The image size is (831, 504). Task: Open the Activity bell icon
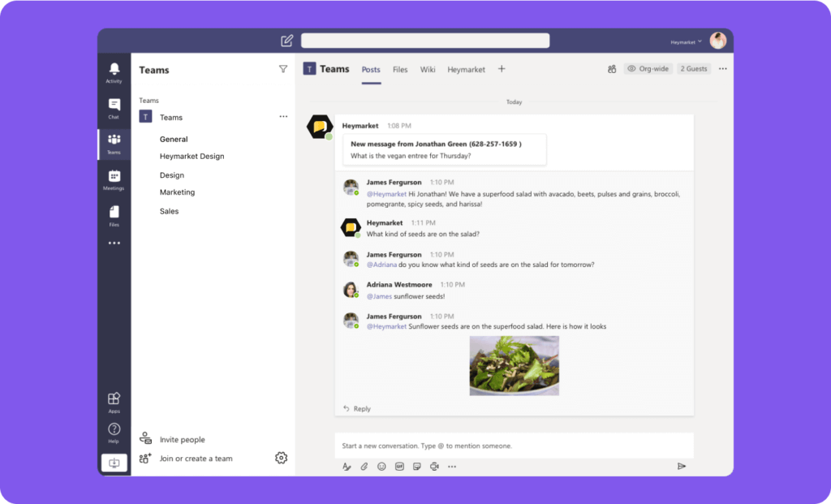tap(114, 71)
